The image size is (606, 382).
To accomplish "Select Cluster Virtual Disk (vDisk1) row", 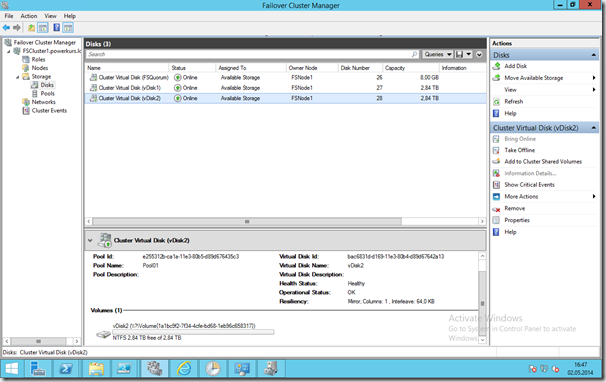I will click(x=285, y=88).
